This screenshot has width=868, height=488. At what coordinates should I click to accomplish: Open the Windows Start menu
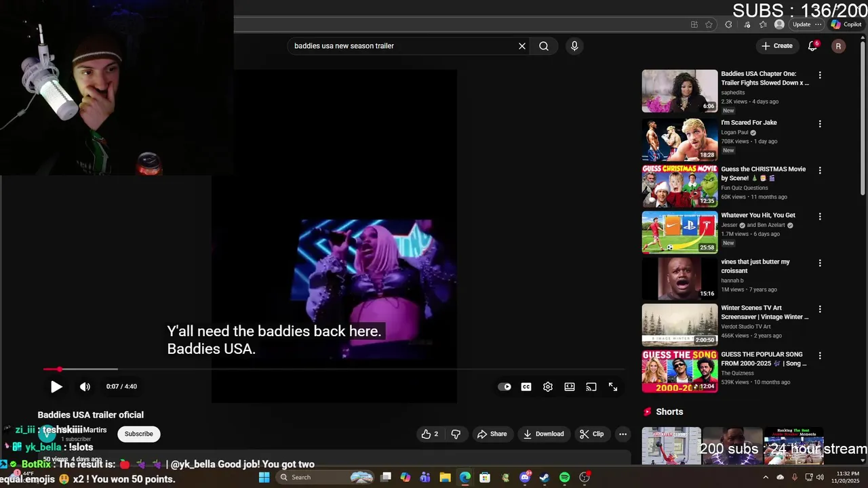pyautogui.click(x=264, y=477)
